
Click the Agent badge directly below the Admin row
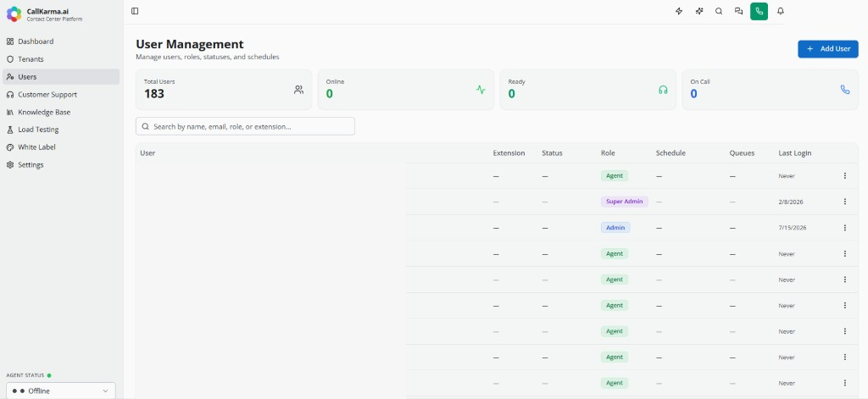click(615, 253)
